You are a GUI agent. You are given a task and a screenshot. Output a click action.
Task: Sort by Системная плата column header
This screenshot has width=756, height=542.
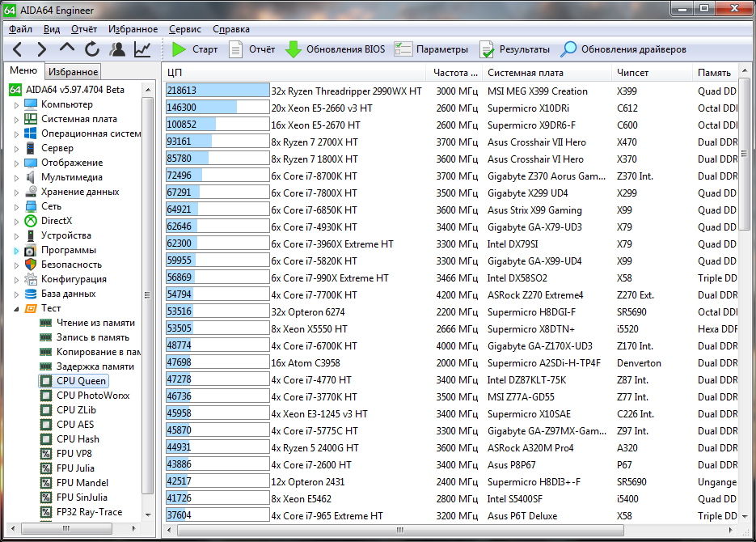[548, 72]
